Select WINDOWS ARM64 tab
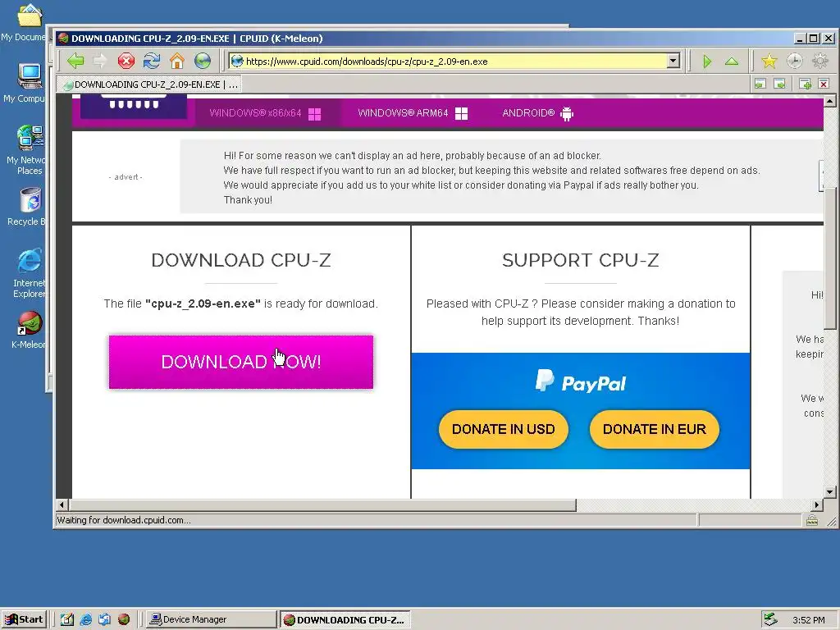The image size is (840, 630). (413, 113)
